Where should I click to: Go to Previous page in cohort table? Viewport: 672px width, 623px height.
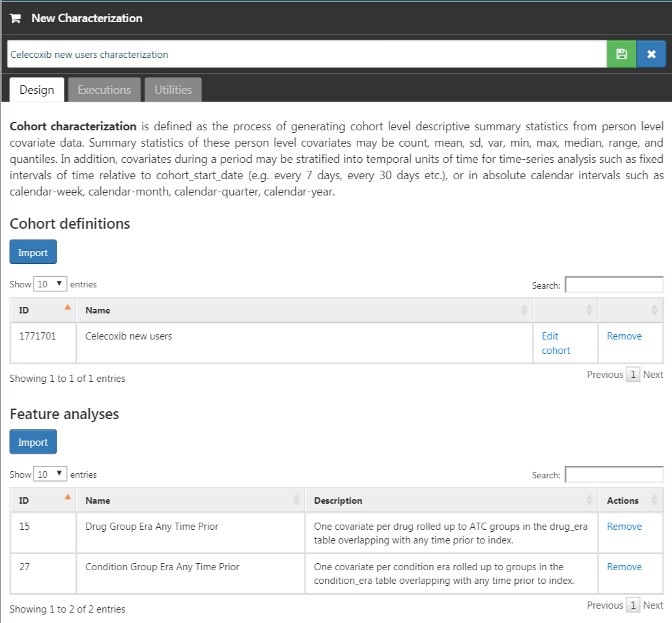click(605, 374)
